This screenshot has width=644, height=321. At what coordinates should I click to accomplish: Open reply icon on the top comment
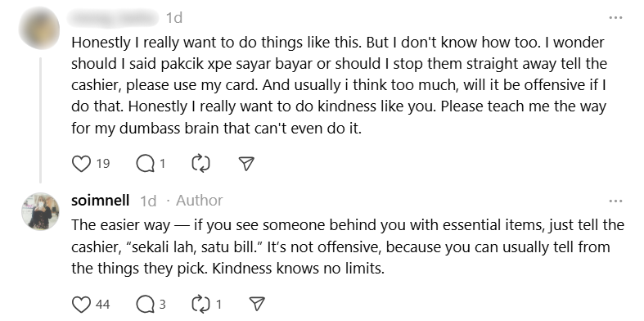click(144, 164)
